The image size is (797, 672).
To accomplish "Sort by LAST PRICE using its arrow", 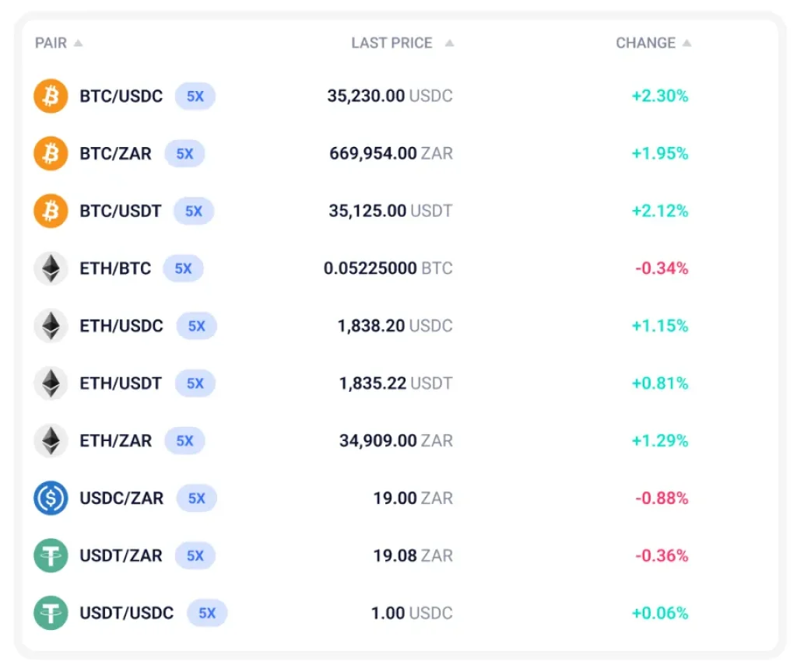I will (449, 44).
